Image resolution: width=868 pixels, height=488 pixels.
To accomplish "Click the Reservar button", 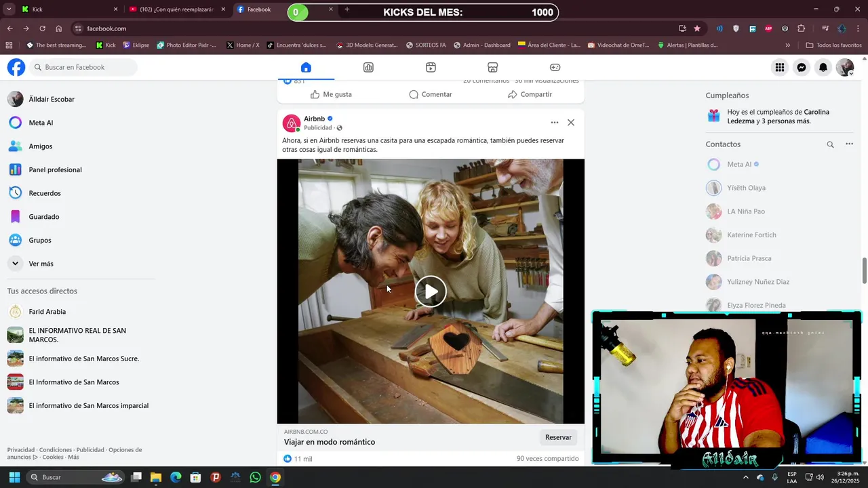I will (x=558, y=437).
